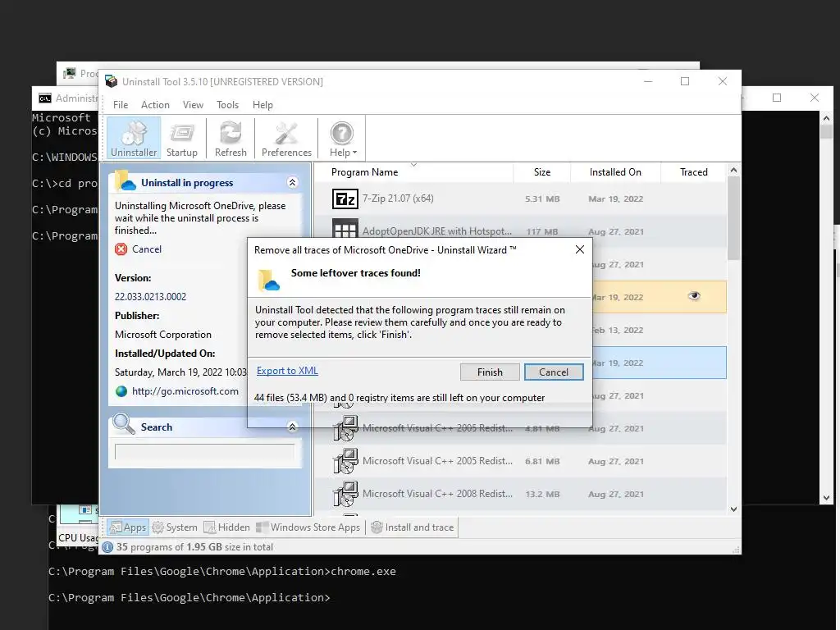Click version number 22.033.0213.0002
This screenshot has height=630, width=840.
[151, 297]
